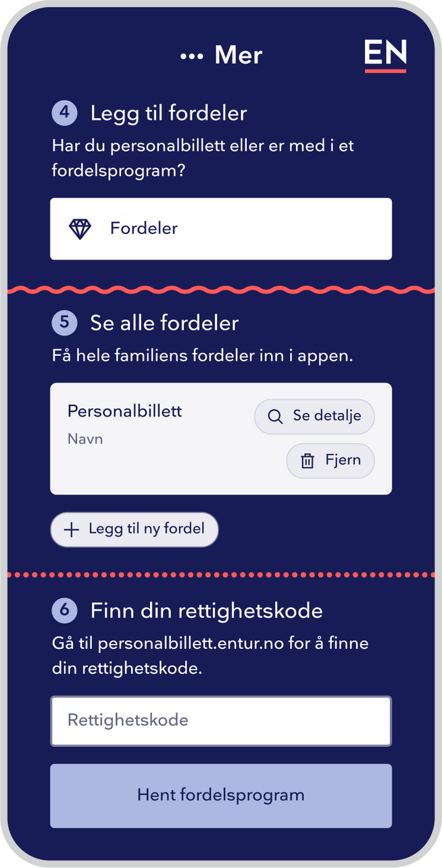Screen dimensions: 442x868
Task: Click the step 6 number badge
Action: click(64, 610)
